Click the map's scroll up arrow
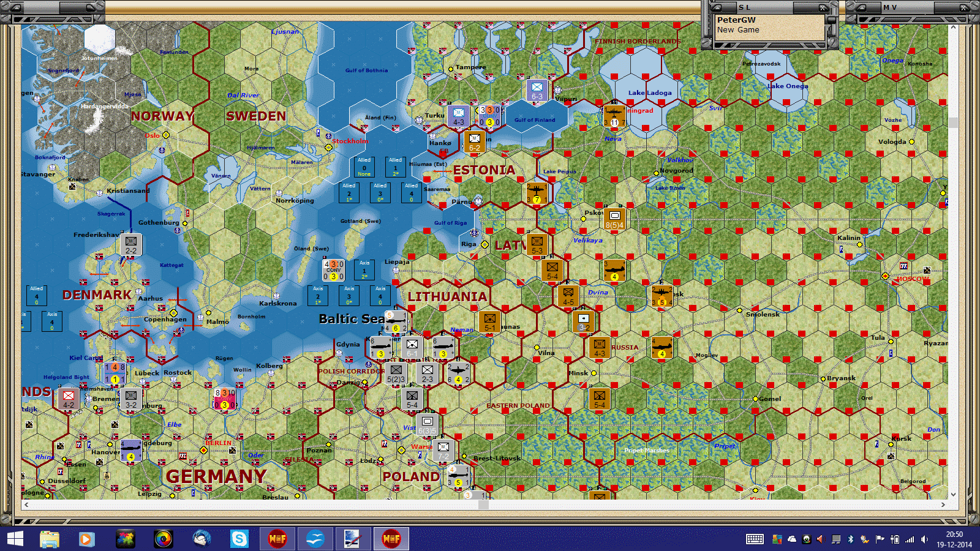The image size is (980, 551). [x=953, y=27]
